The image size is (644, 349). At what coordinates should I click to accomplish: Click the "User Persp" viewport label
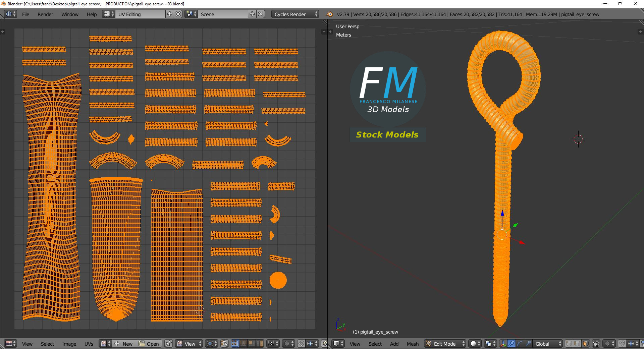(347, 26)
